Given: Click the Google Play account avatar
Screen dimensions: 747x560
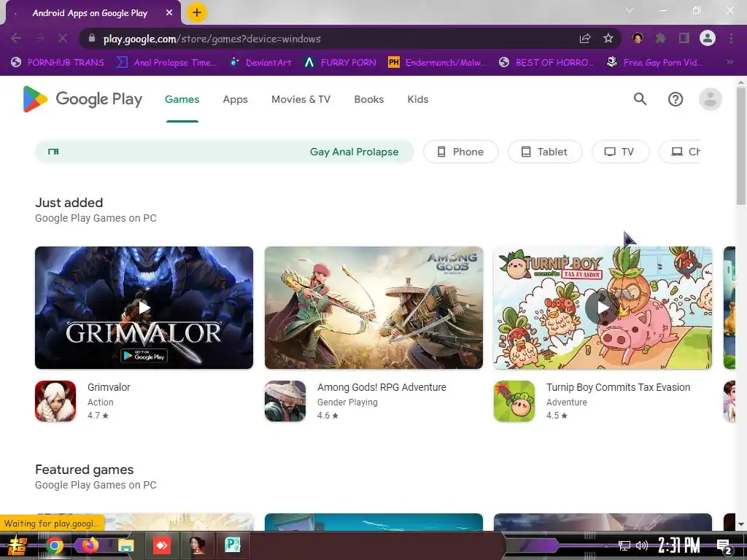Looking at the screenshot, I should point(711,99).
